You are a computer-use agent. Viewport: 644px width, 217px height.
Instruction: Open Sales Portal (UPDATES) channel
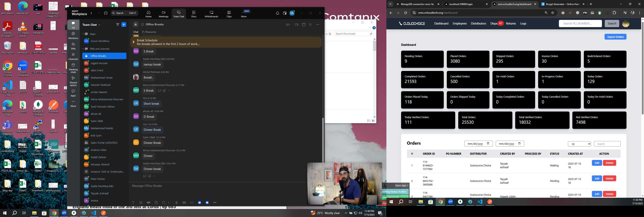coord(104,143)
